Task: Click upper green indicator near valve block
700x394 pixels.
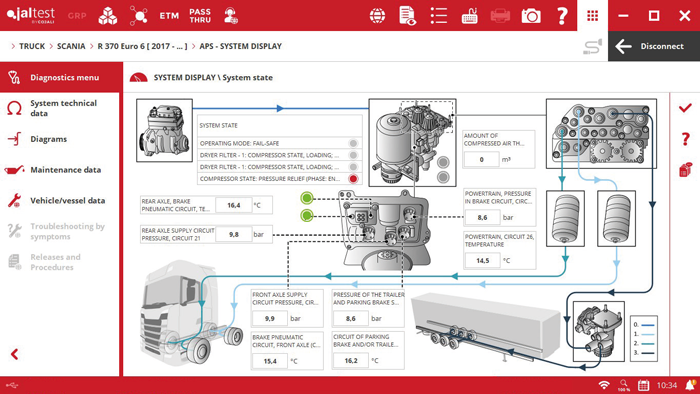Action: (307, 198)
